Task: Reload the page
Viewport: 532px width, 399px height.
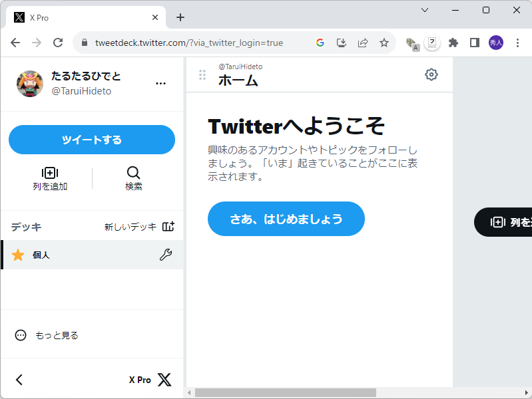Action: pyautogui.click(x=58, y=43)
